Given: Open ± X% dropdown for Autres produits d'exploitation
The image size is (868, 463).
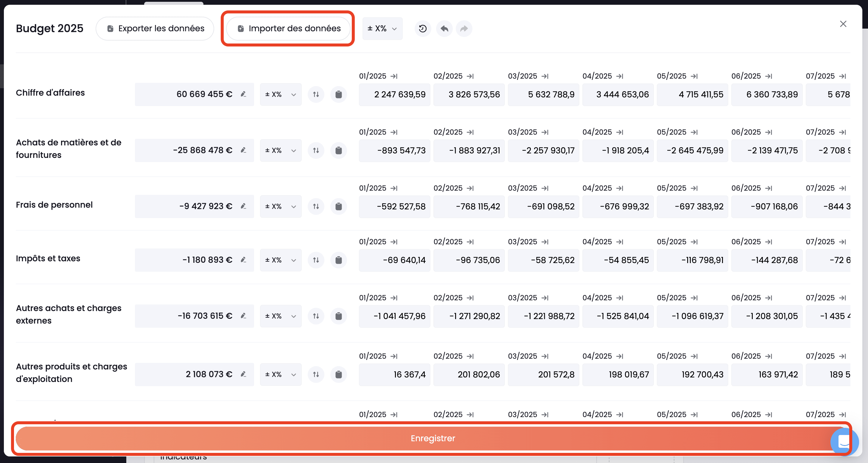Looking at the screenshot, I should pos(281,375).
